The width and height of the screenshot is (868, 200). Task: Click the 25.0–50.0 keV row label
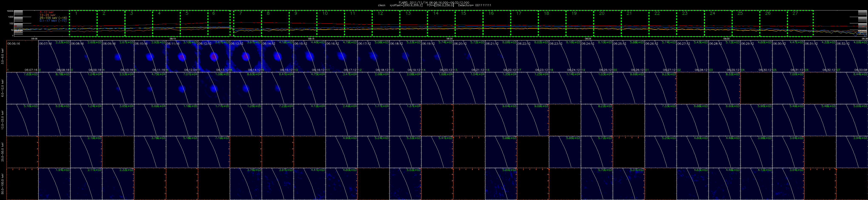pos(3,152)
